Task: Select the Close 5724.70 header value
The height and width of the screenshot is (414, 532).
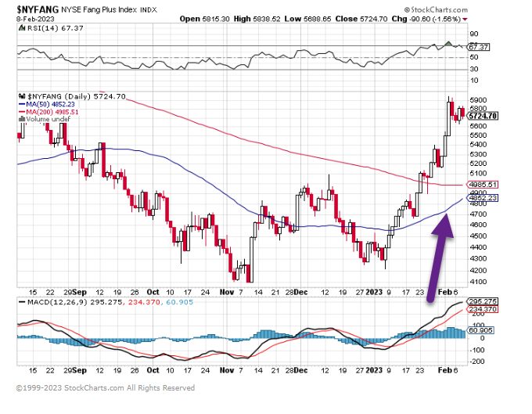Action: point(361,19)
